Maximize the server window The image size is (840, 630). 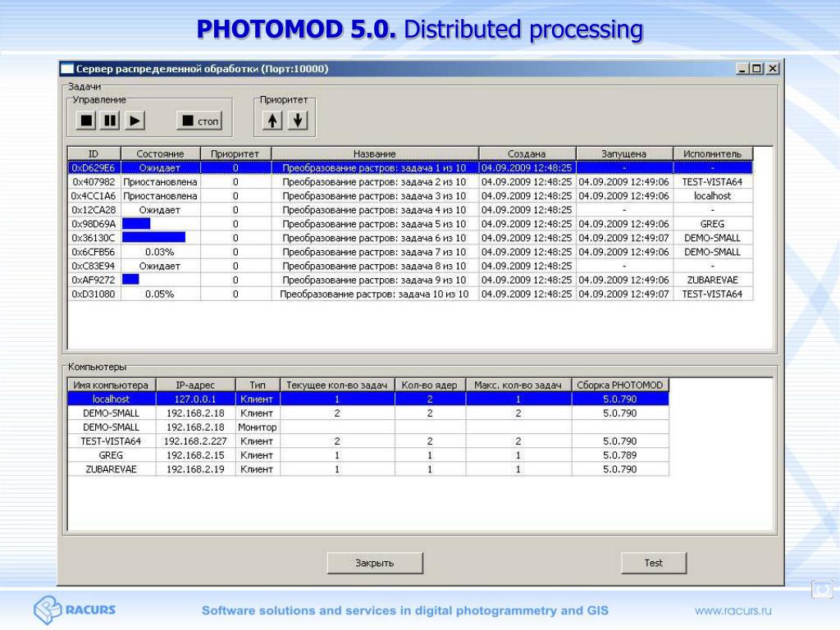tap(756, 69)
